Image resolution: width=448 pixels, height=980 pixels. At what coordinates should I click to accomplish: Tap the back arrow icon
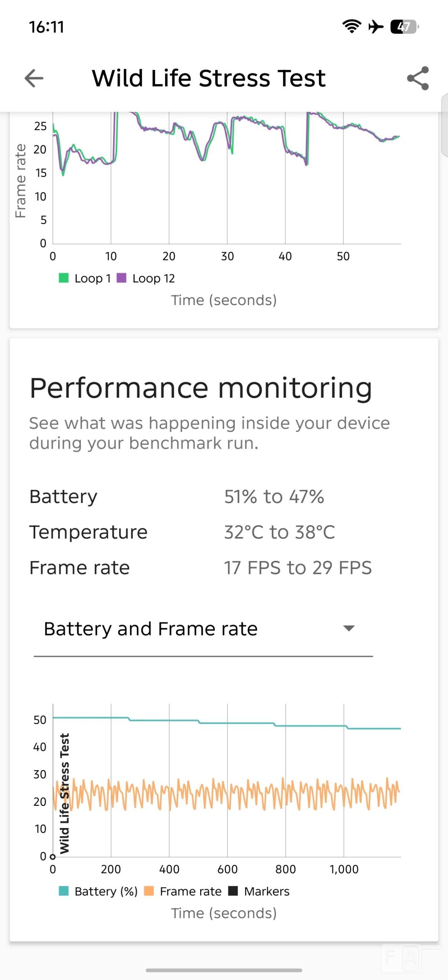tap(34, 78)
